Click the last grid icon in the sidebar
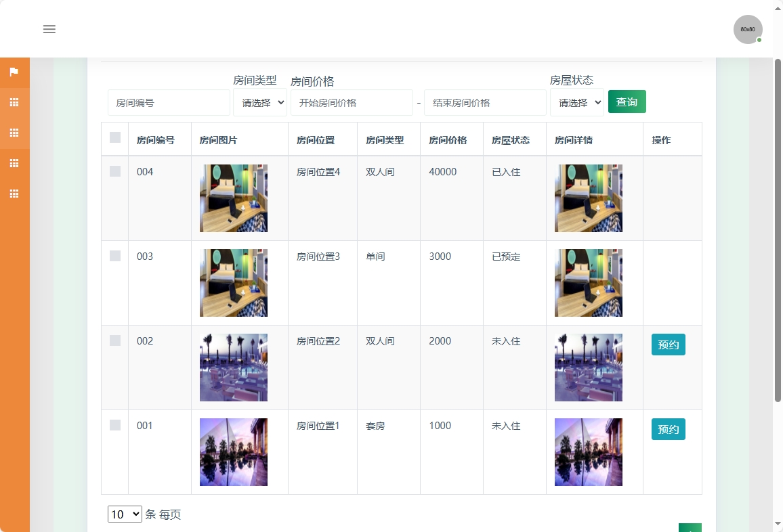 [x=14, y=194]
